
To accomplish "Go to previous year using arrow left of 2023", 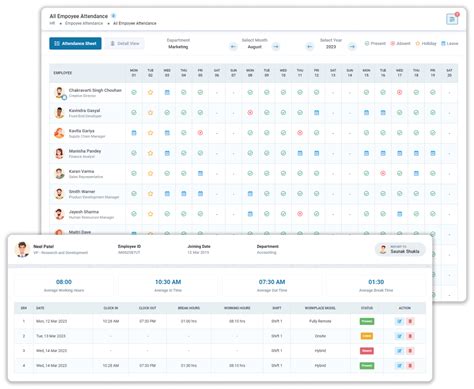I will click(310, 47).
